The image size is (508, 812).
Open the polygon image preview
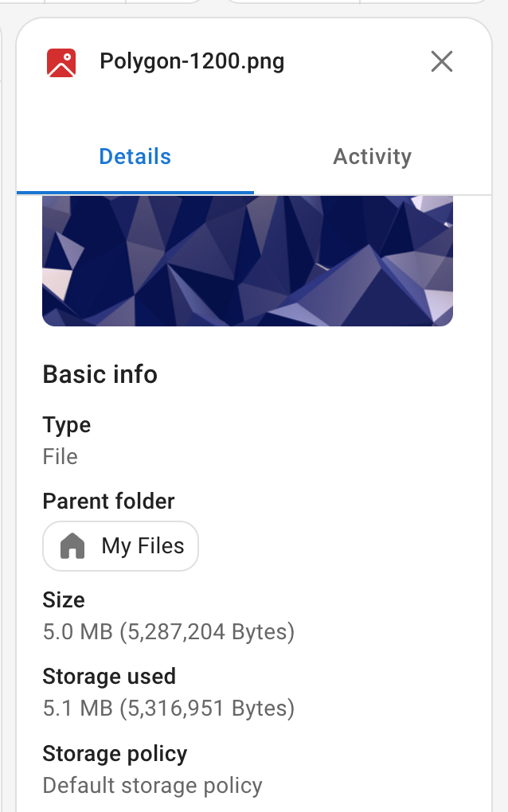(x=247, y=263)
